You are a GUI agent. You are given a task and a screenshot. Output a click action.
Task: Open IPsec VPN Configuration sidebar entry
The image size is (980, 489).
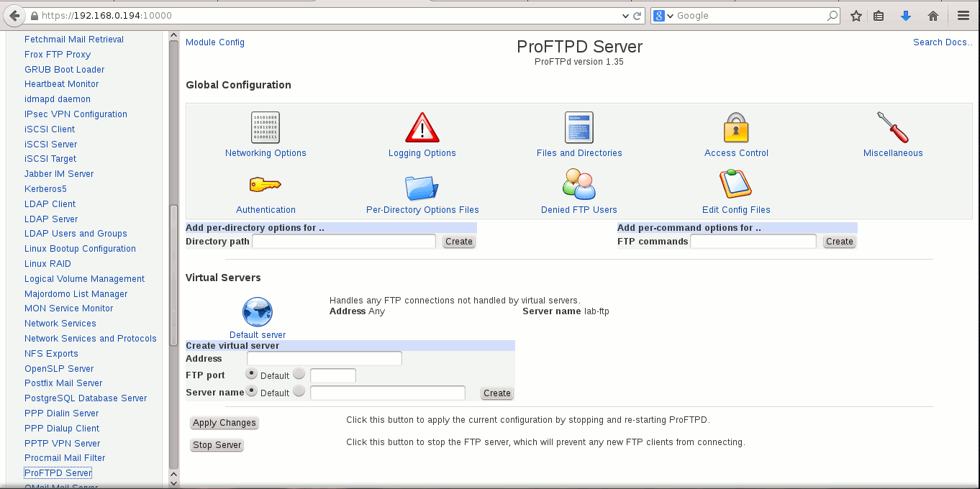76,114
